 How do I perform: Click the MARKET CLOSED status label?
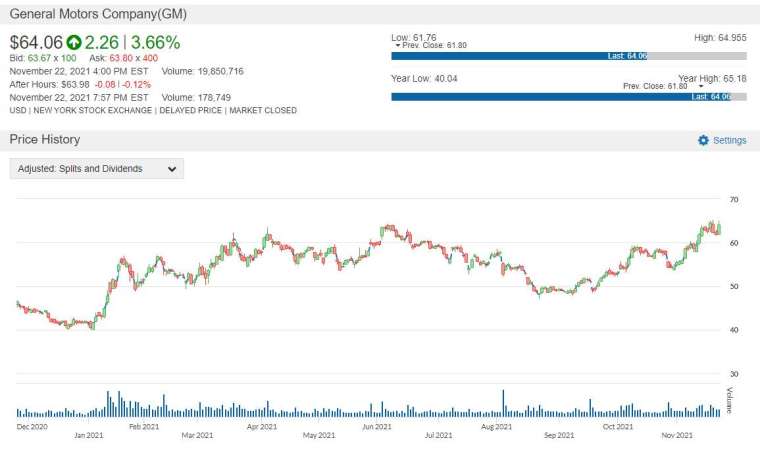coord(263,111)
